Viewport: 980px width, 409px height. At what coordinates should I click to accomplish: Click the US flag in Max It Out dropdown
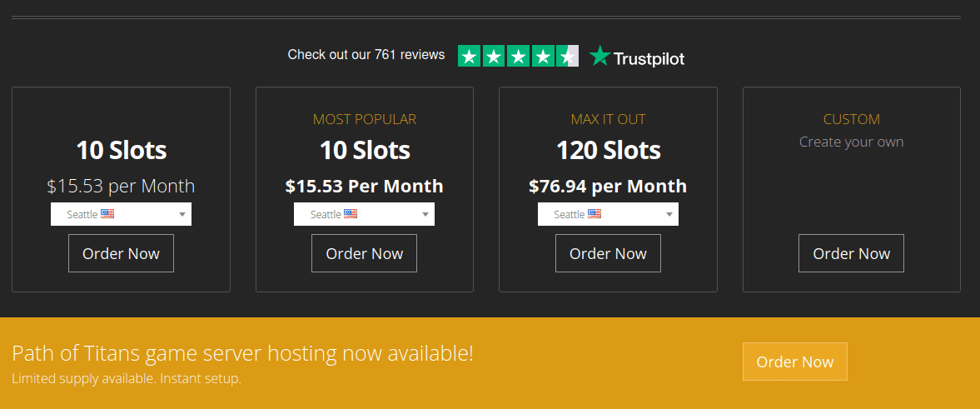pos(594,214)
